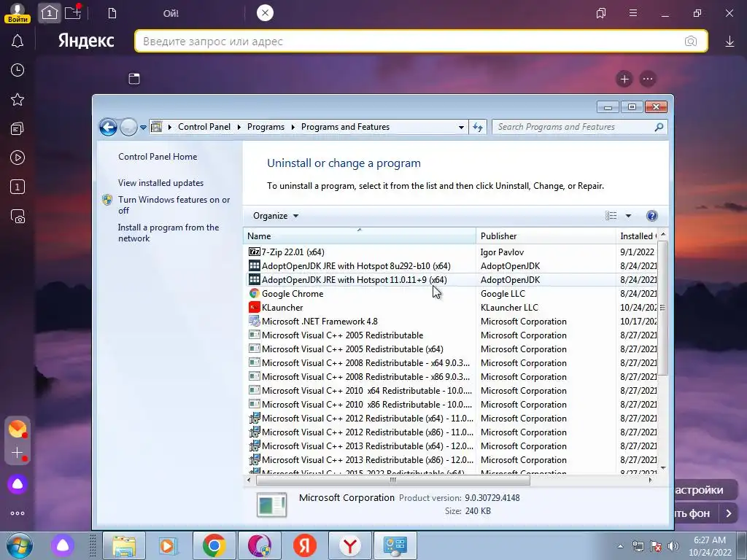Refresh the Programs and Features list
The image size is (747, 560).
click(478, 127)
